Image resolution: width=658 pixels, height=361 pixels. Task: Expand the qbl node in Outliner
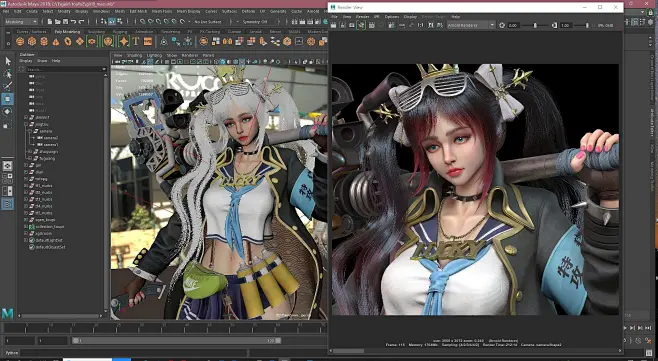(26, 165)
